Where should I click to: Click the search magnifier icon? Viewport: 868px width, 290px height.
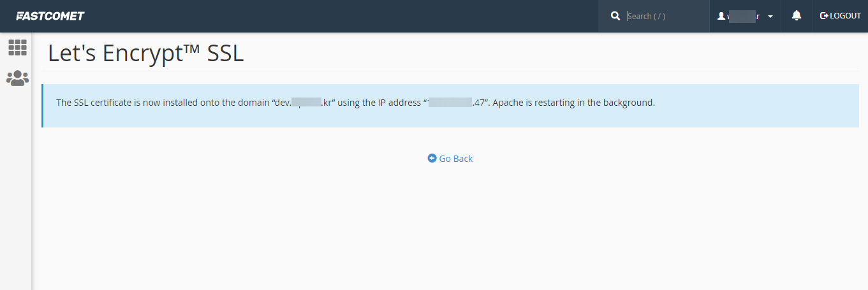[615, 16]
